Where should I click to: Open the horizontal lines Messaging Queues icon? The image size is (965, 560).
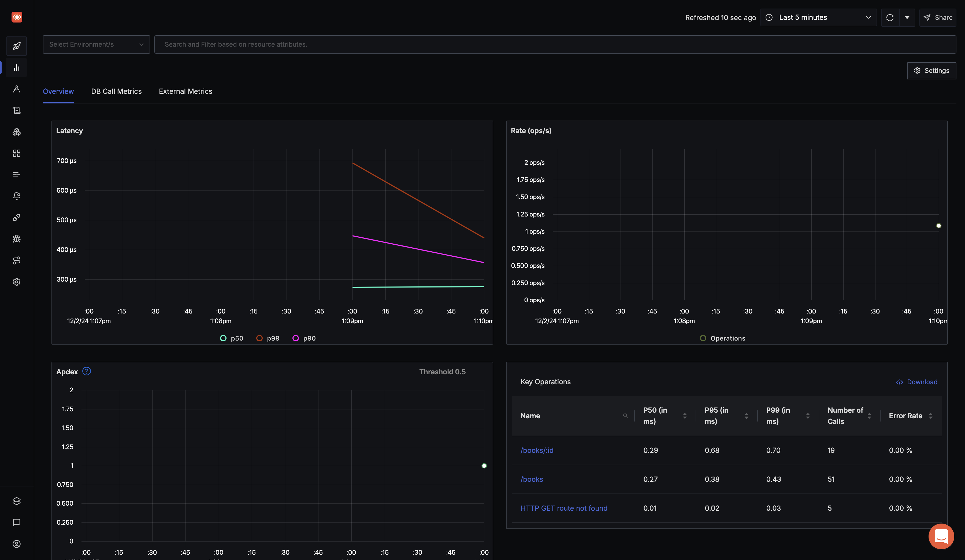click(16, 175)
